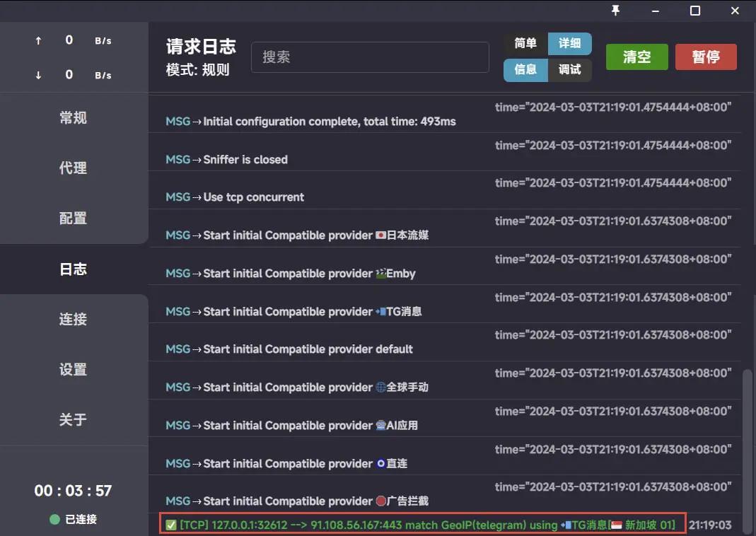Click the upload speed arrow icon
756x536 pixels.
click(38, 41)
